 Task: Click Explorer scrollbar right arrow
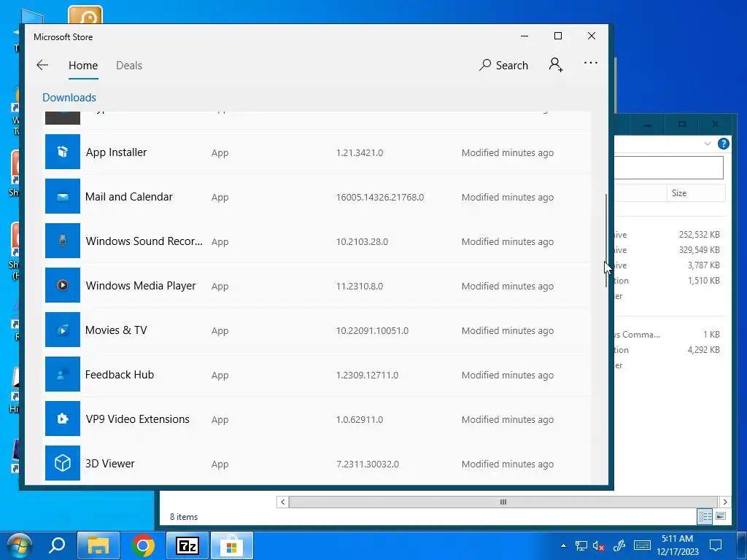[724, 502]
